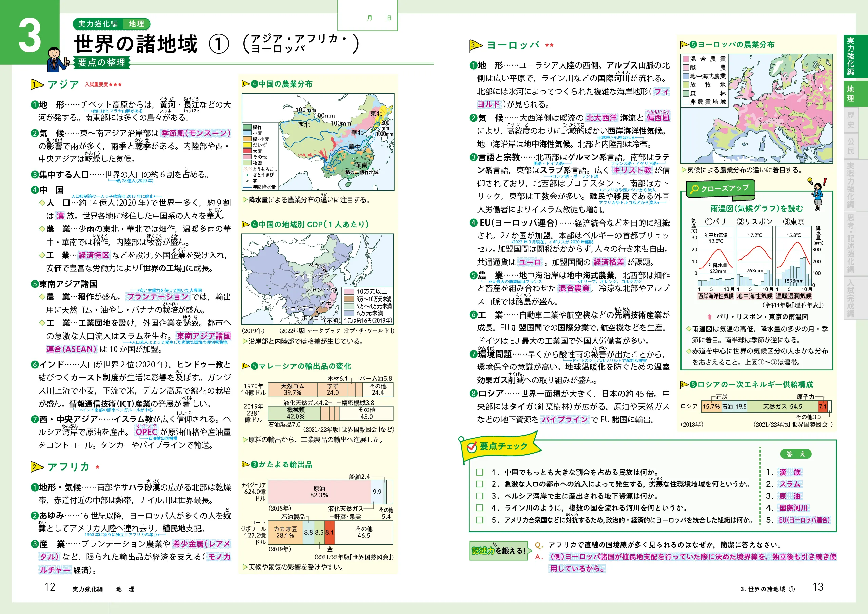This screenshot has width=868, height=614.
Task: Click the circled number 4 before EU(ヨーロッパ連合)
Action: coord(474,223)
